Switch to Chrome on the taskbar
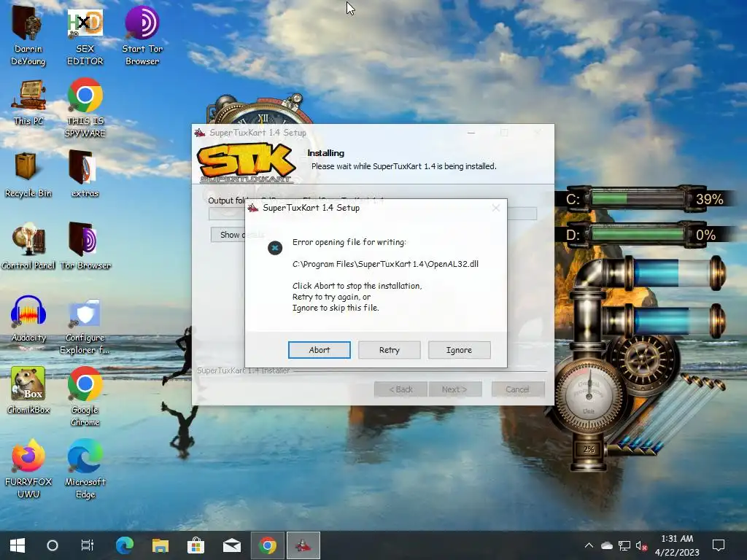 point(268,545)
